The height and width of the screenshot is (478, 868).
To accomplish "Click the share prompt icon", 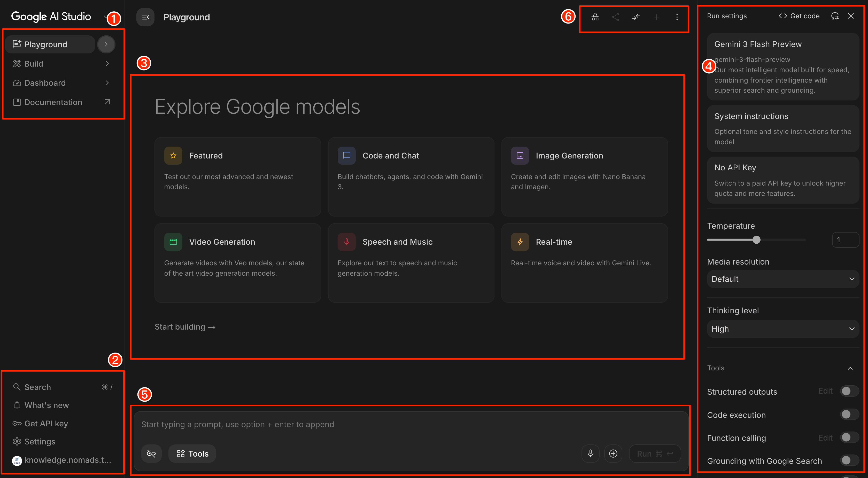I will pyautogui.click(x=615, y=17).
